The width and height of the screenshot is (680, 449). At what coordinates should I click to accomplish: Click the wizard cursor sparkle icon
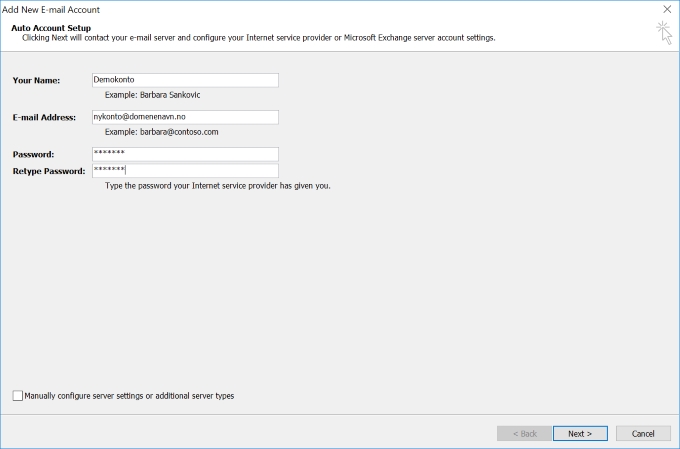click(x=664, y=33)
